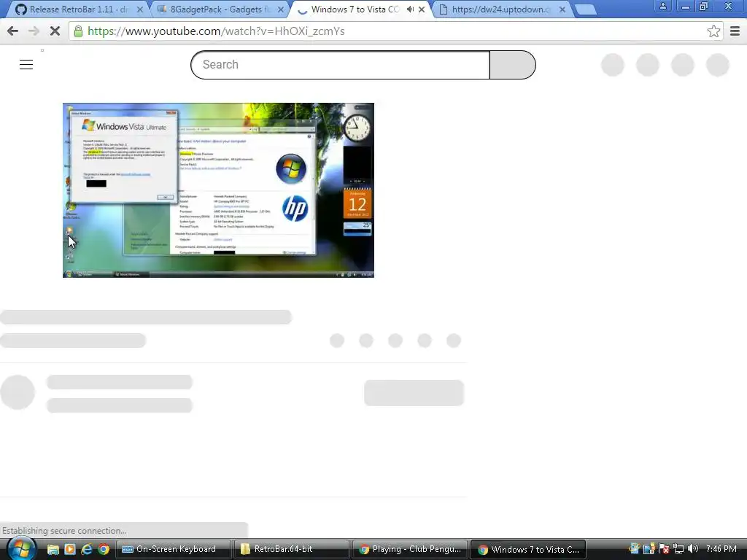Close the Windows 7 to Vista tab

pyautogui.click(x=422, y=9)
